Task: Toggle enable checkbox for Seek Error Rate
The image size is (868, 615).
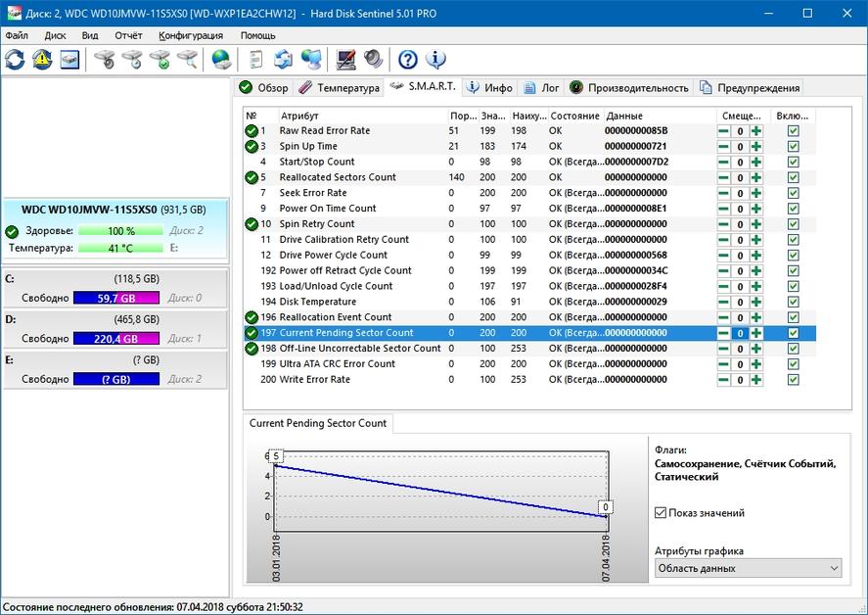Action: (794, 193)
